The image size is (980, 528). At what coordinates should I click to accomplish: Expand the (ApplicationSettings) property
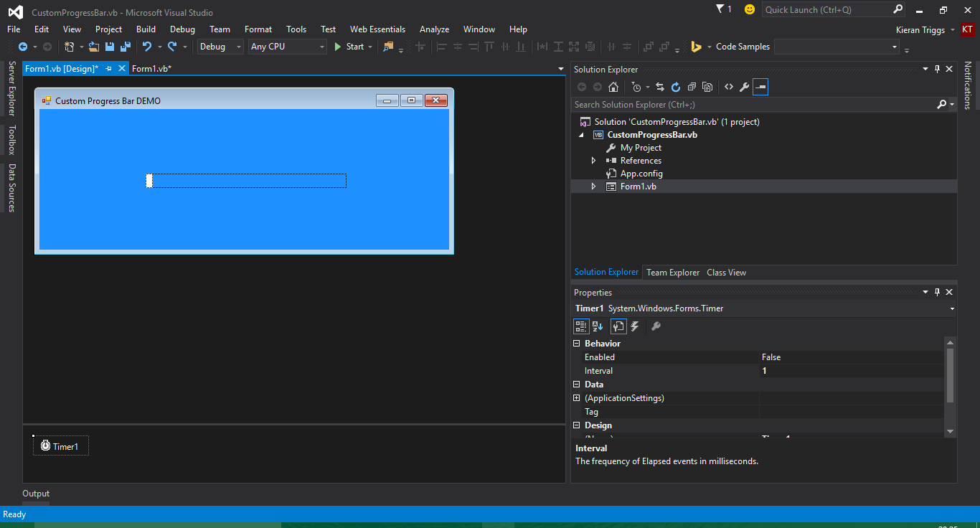click(x=577, y=398)
